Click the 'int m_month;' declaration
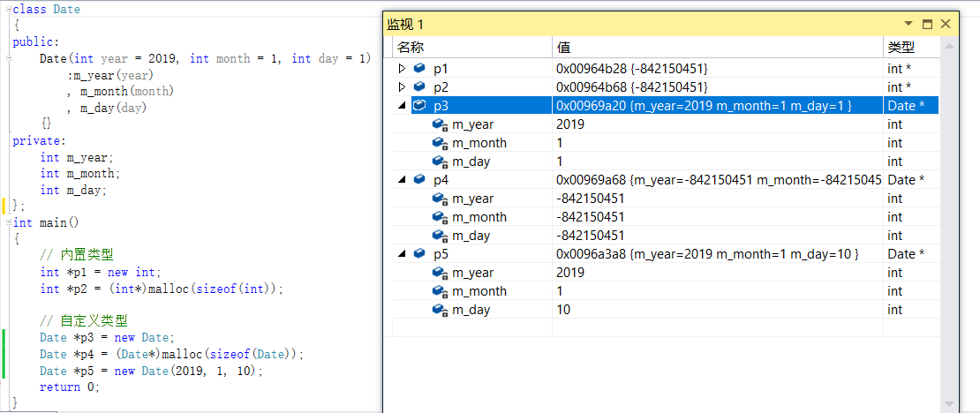980x413 pixels. tap(80, 174)
